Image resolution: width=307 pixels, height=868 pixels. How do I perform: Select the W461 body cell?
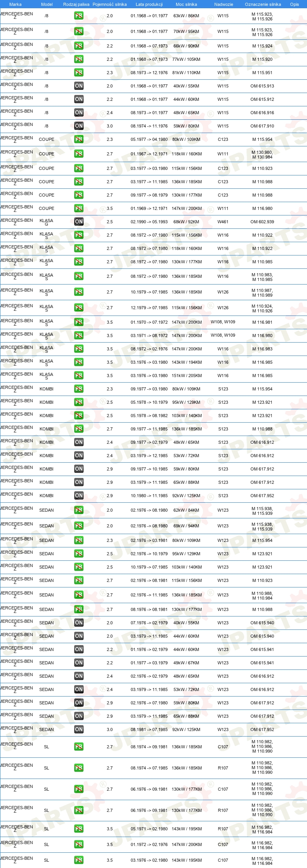tap(223, 222)
